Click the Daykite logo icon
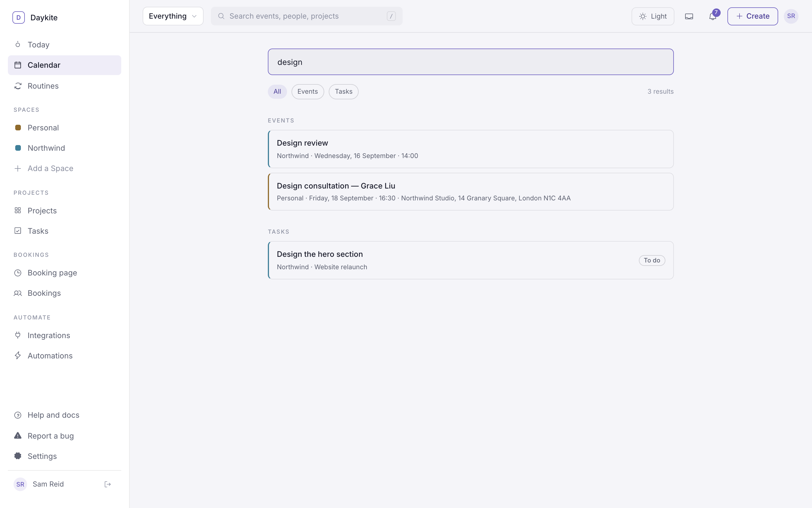 (18, 17)
